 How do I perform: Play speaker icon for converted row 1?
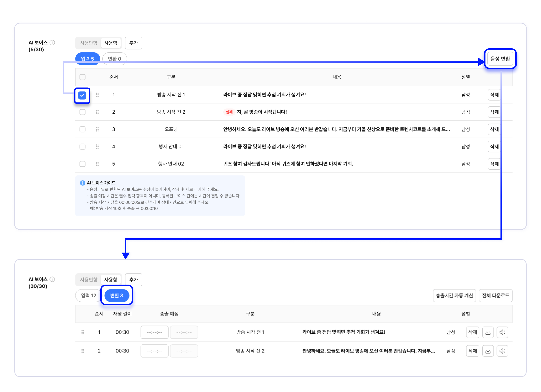point(502,332)
